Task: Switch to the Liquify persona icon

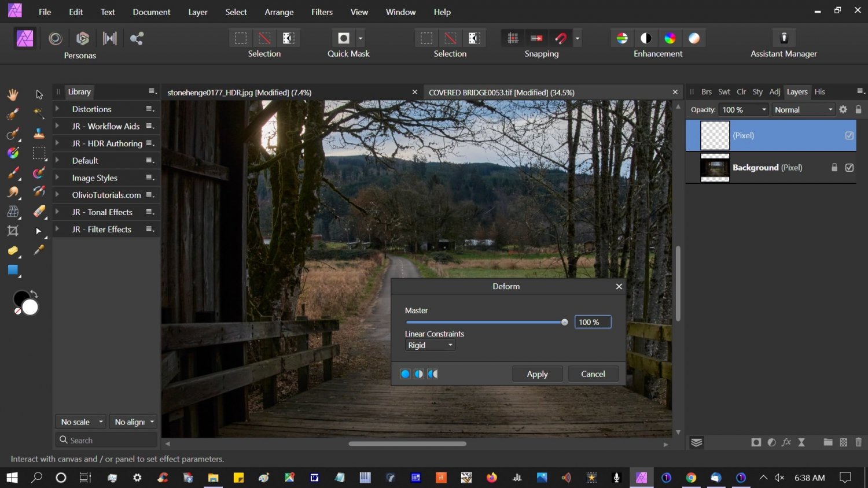Action: point(56,38)
